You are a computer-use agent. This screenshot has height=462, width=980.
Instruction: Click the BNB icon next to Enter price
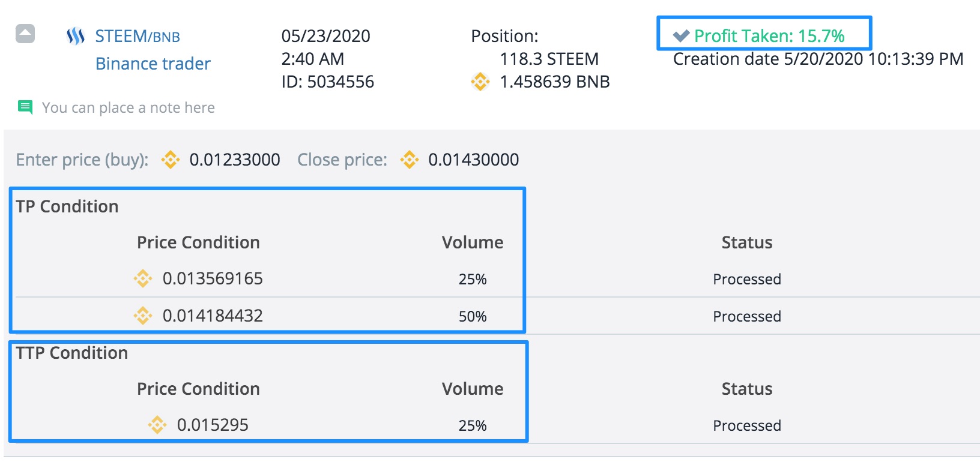click(x=171, y=160)
